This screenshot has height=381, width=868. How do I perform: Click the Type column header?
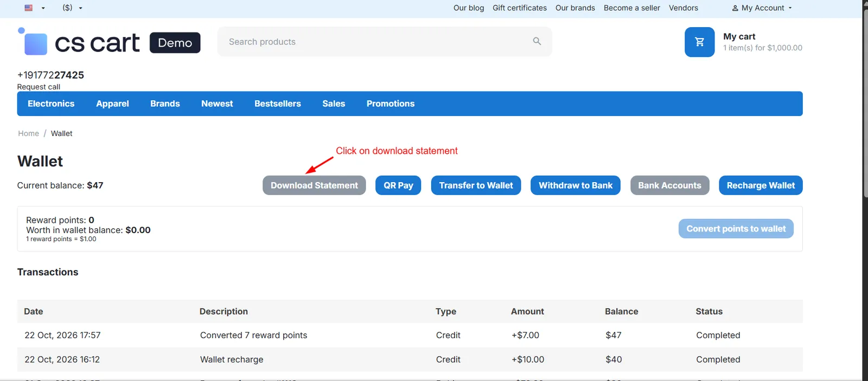[446, 312]
